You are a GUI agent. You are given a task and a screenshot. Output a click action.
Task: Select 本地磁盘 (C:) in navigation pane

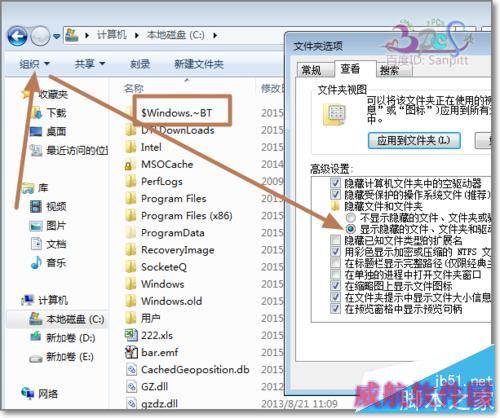click(x=57, y=319)
